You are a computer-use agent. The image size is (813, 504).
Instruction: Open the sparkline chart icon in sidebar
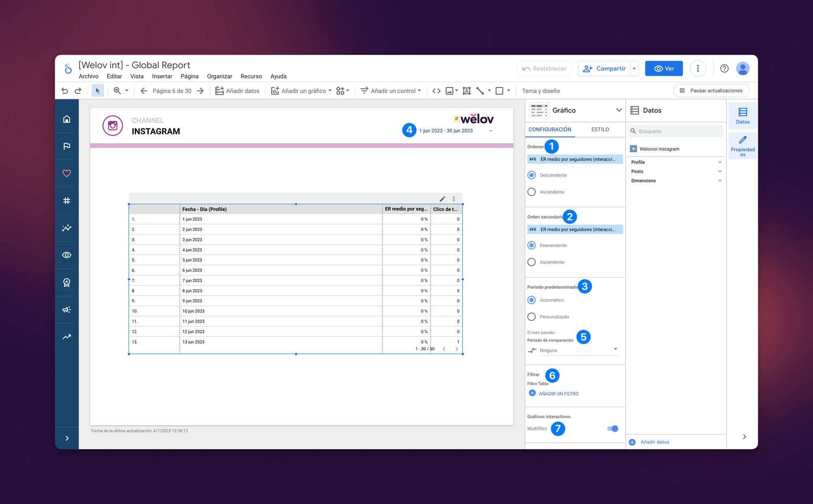[x=67, y=228]
